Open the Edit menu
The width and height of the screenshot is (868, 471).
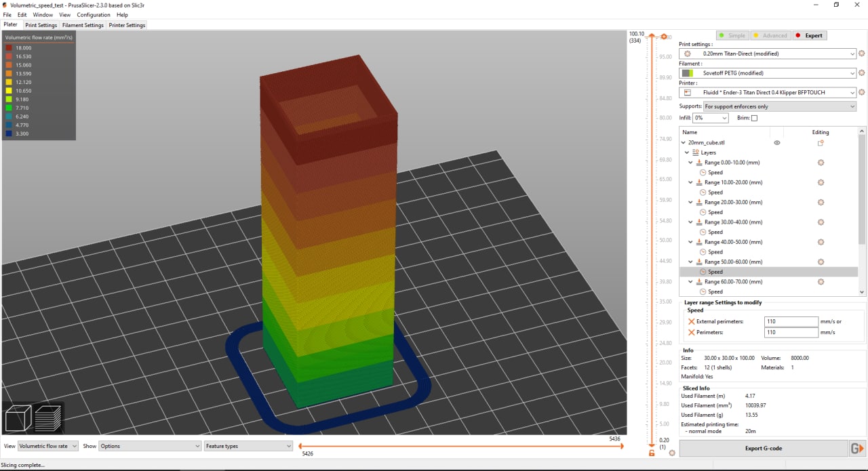(x=22, y=14)
